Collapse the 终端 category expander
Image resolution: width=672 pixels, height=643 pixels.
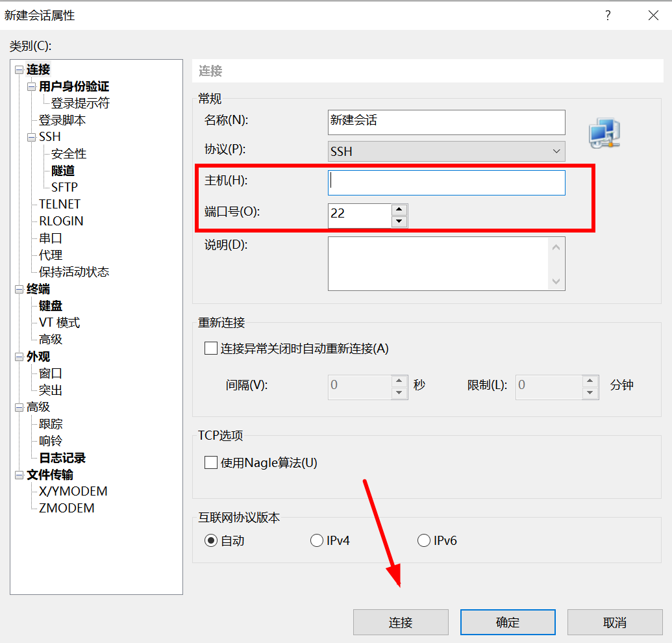point(19,290)
